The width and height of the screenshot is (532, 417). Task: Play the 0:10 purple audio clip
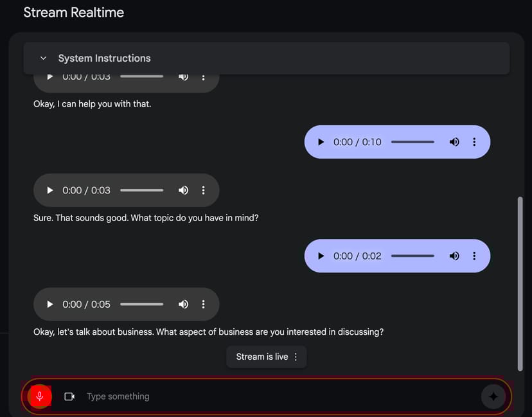(x=321, y=142)
